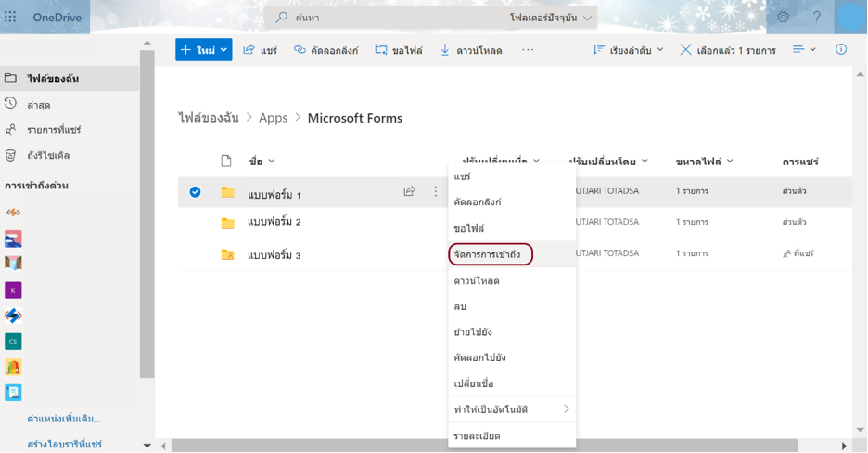Open the เรียงลำดับ sort dropdown
Viewport: 868px width, 453px height.
point(628,50)
